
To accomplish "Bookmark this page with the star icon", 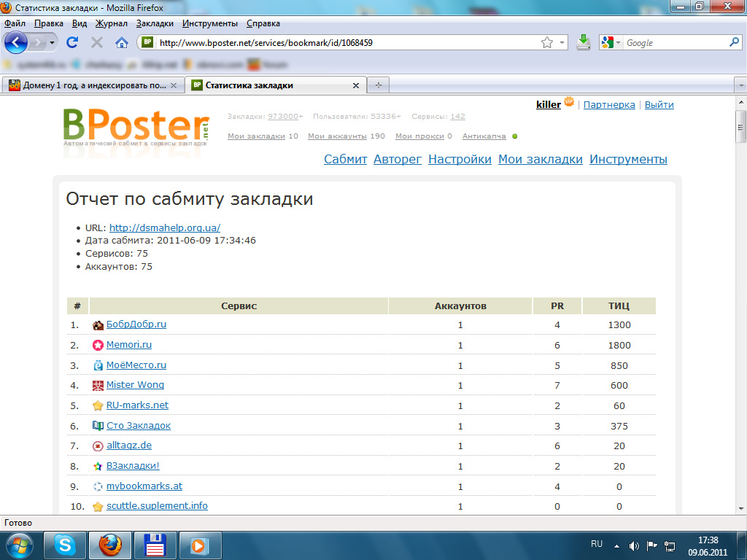I will [547, 43].
